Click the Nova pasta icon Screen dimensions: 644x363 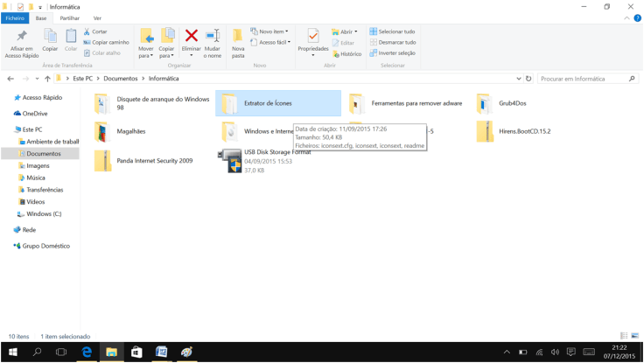(x=237, y=37)
